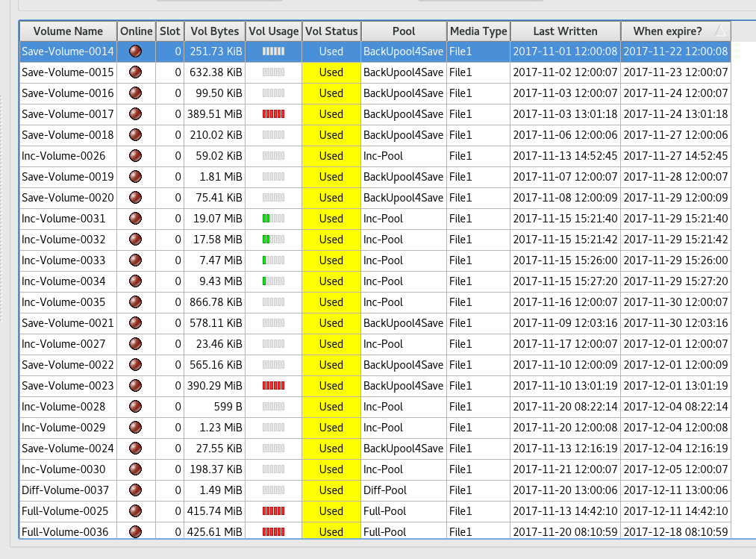Click Last Written 2017-11-15 15:27:20
Screen dimensions: 756x559
[565, 281]
